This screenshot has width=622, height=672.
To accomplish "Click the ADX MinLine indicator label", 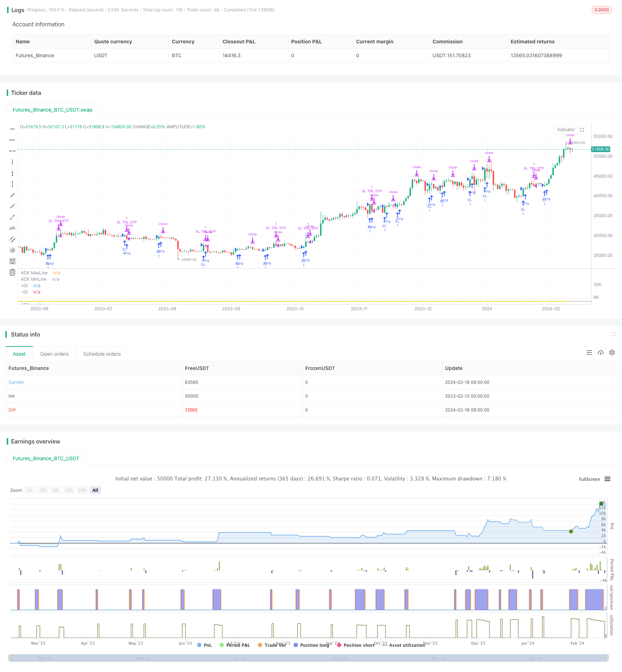I will [x=34, y=279].
